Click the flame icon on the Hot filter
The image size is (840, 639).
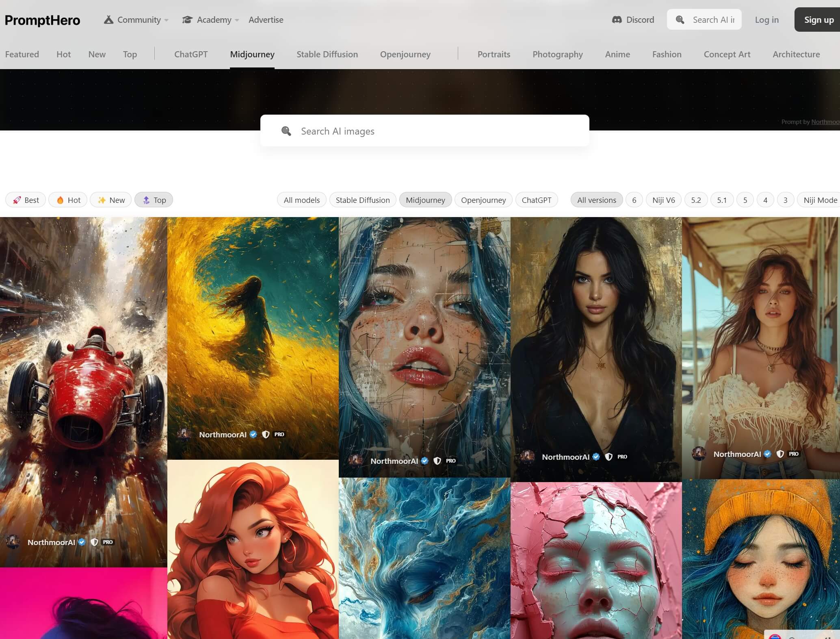[60, 200]
